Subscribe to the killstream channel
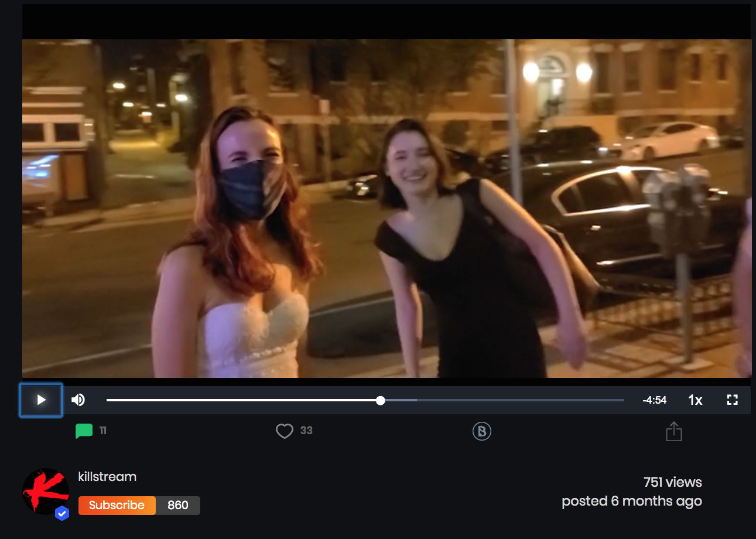The height and width of the screenshot is (539, 756). click(117, 506)
